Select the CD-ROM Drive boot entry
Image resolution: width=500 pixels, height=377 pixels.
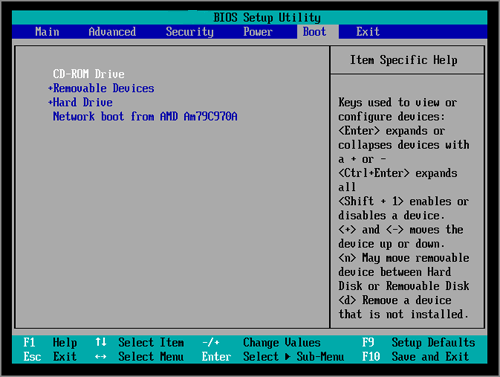[x=89, y=74]
